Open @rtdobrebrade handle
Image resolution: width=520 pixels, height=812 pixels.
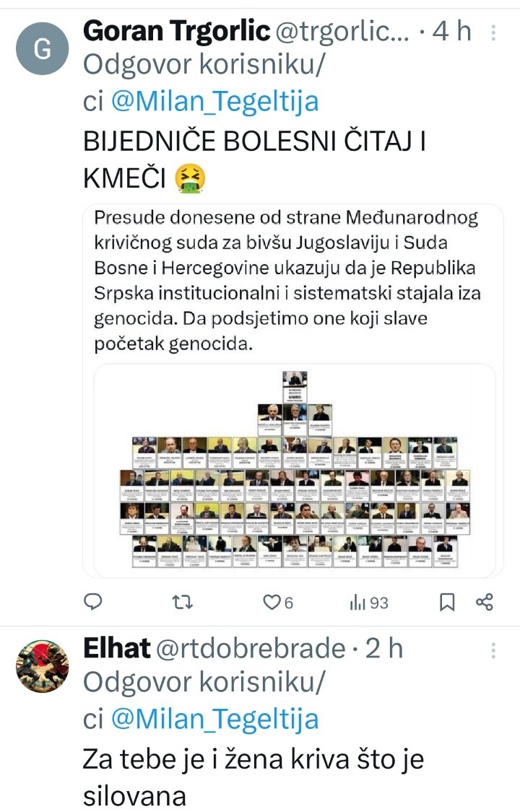(x=251, y=648)
